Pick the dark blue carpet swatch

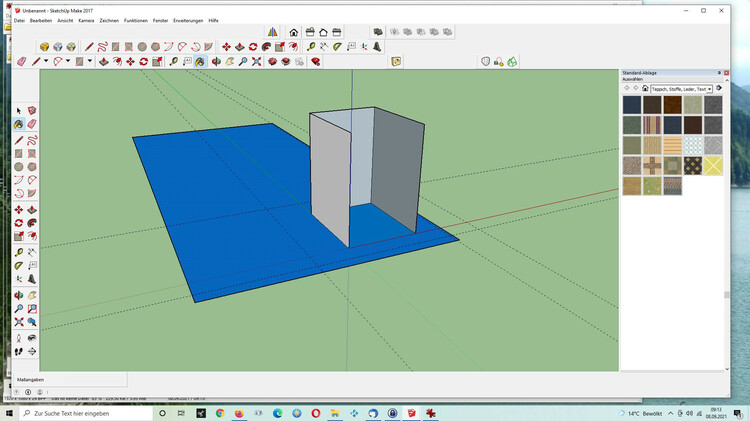pos(632,104)
